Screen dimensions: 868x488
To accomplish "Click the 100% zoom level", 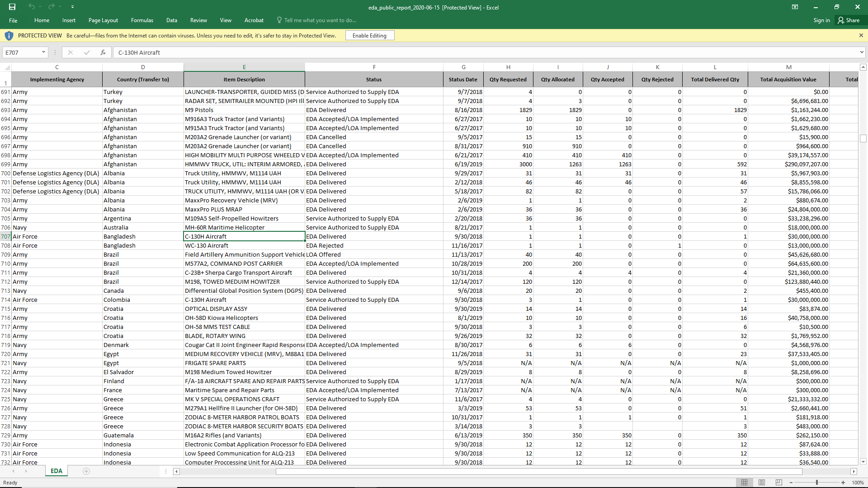I will point(858,483).
